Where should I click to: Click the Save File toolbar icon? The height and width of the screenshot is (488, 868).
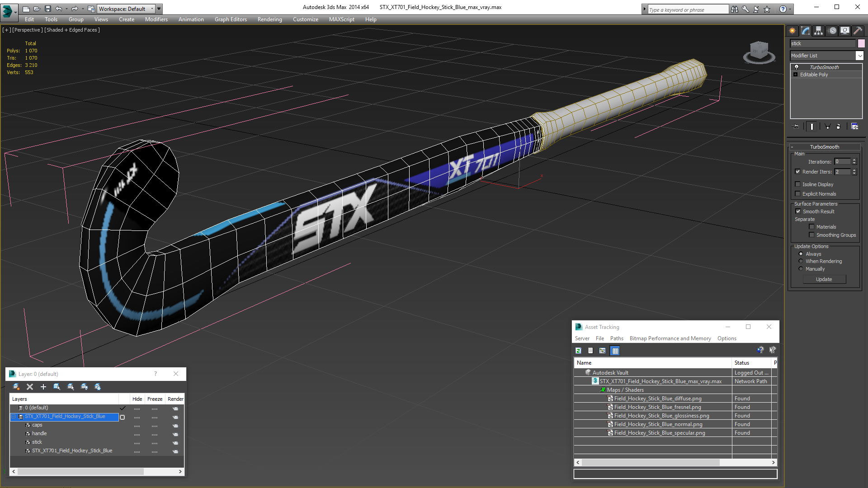[x=47, y=9]
